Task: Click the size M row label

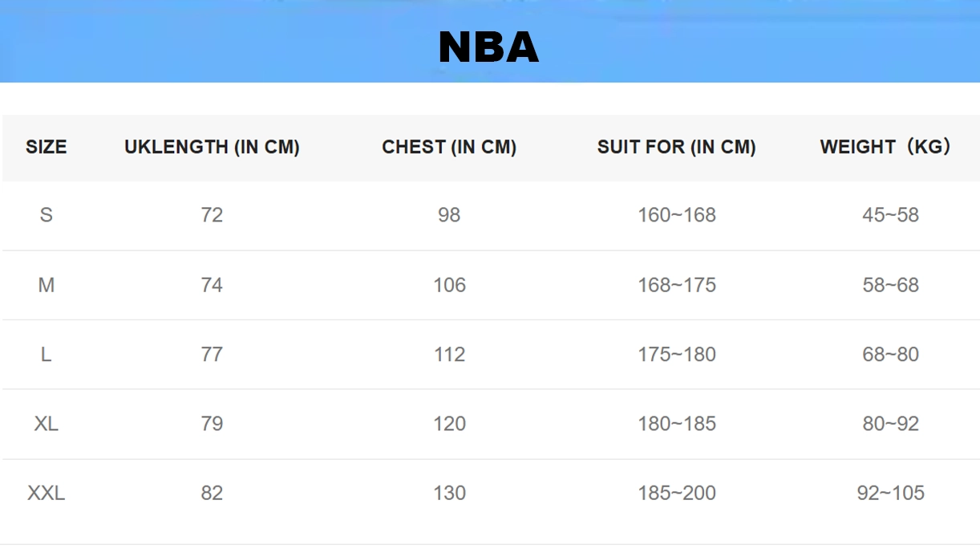Action: 47,285
